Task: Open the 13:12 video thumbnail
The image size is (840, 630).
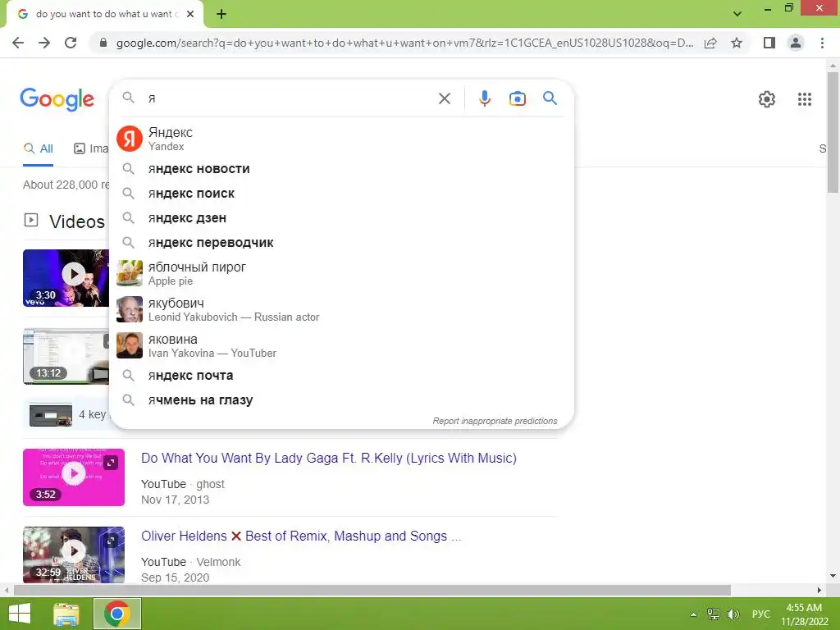Action: click(66, 356)
